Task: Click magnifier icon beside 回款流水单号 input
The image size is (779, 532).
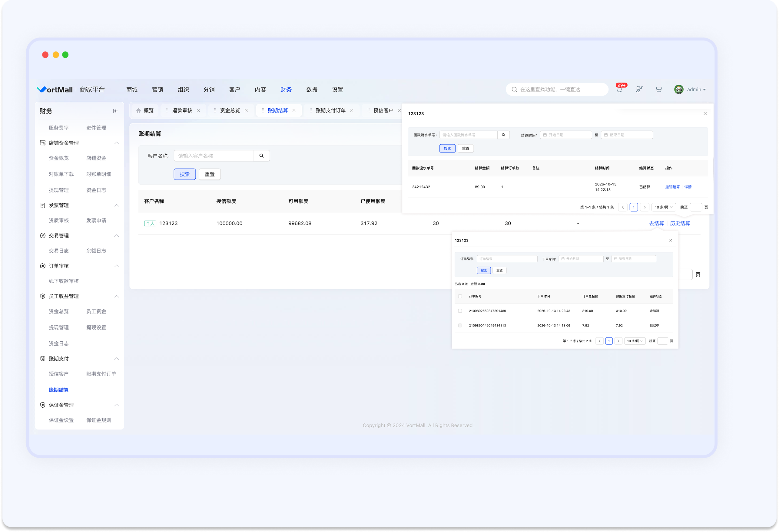Action: coord(503,135)
